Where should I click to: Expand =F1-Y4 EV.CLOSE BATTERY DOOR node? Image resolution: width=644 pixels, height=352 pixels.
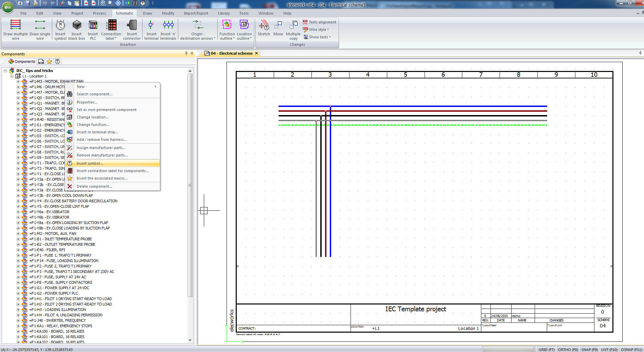[18, 201]
